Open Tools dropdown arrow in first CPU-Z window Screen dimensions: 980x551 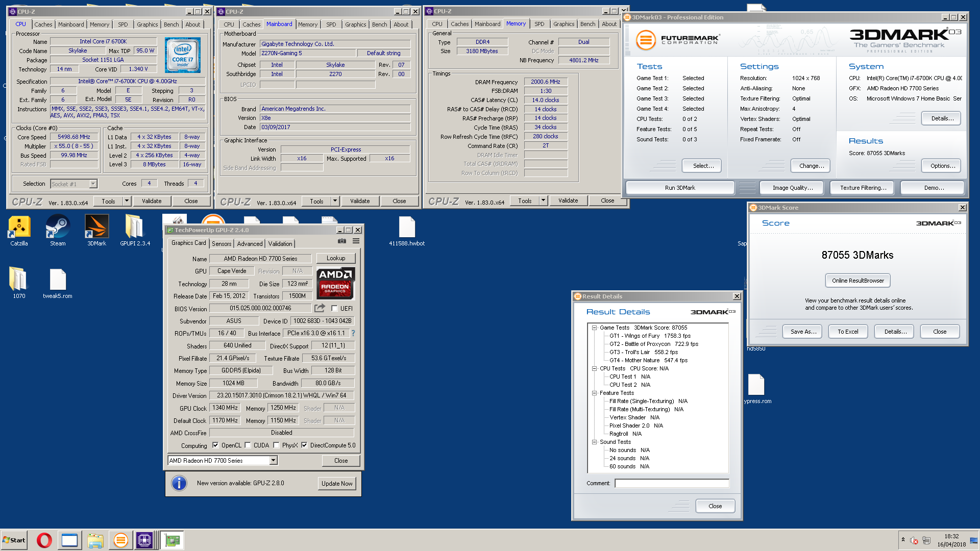127,201
